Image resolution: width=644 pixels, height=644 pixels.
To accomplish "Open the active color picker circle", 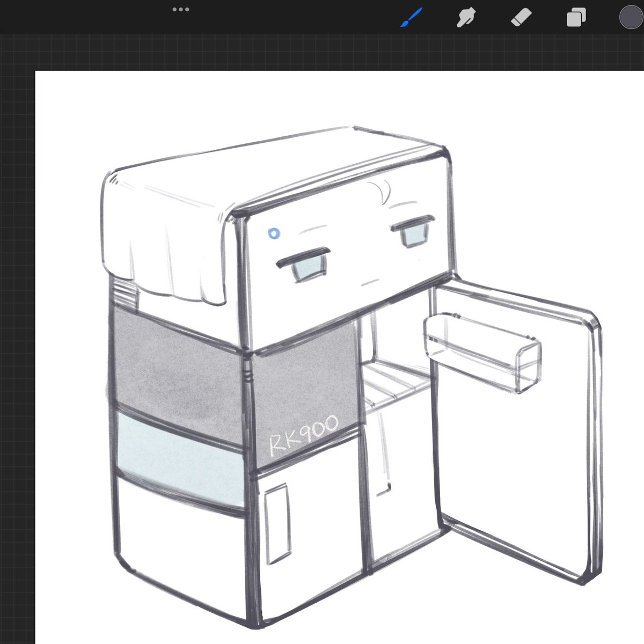I will click(x=631, y=17).
